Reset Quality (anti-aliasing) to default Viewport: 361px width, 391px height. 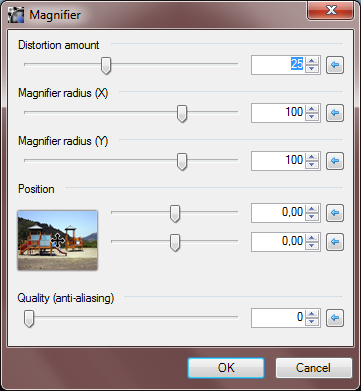pos(335,318)
